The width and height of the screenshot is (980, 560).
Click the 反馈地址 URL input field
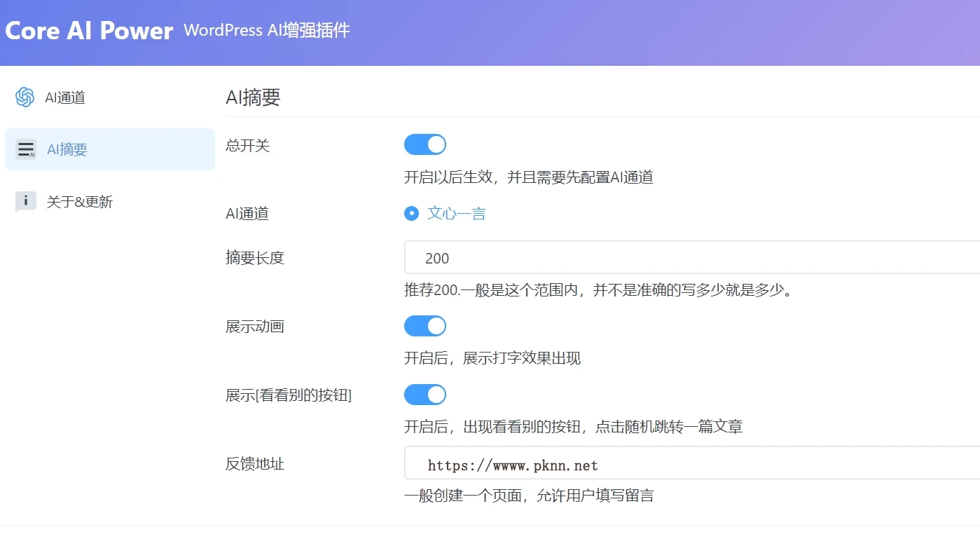click(x=691, y=463)
